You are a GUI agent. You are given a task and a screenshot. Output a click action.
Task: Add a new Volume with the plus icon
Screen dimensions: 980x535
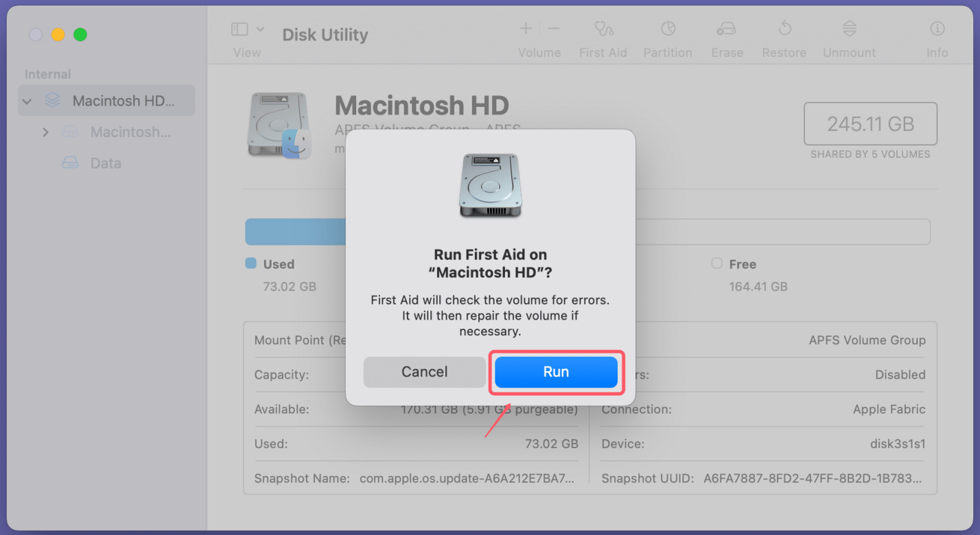(x=525, y=29)
